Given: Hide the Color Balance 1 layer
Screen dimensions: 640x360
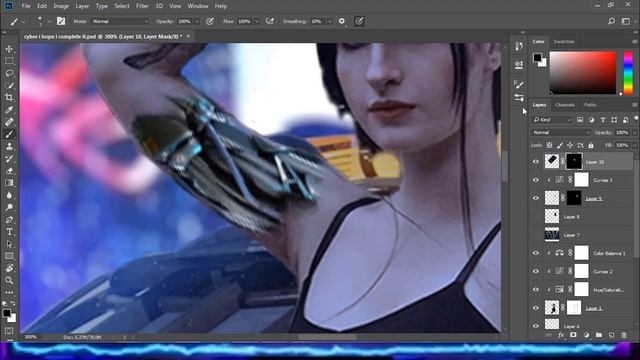Looking at the screenshot, I should (536, 253).
